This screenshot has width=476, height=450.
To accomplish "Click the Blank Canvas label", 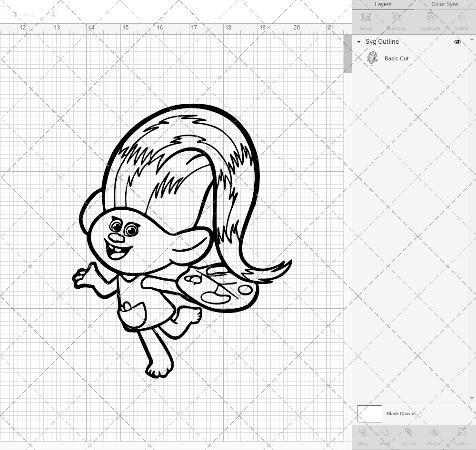I will (401, 413).
